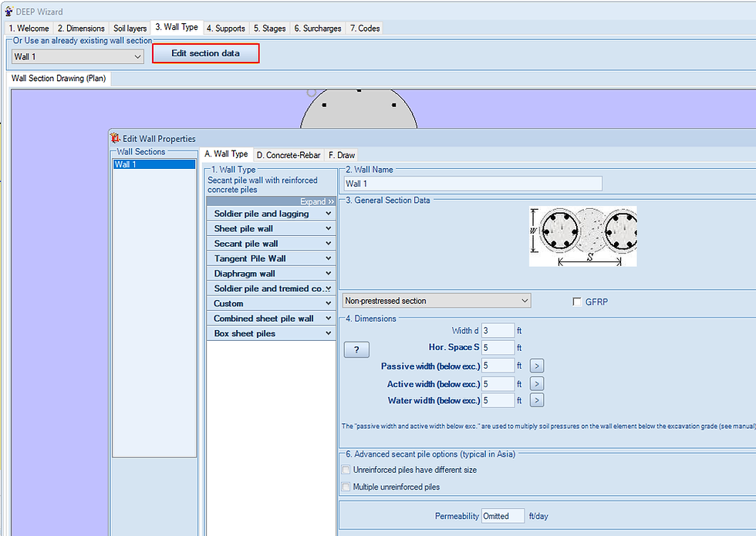The width and height of the screenshot is (756, 536).
Task: Expand the Box sheet piles category
Action: click(x=271, y=333)
